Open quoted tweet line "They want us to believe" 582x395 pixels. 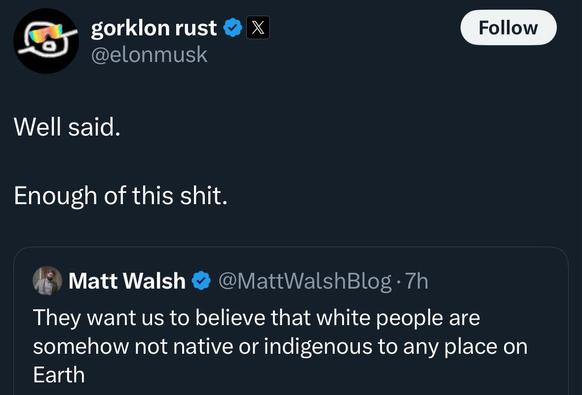pyautogui.click(x=256, y=318)
